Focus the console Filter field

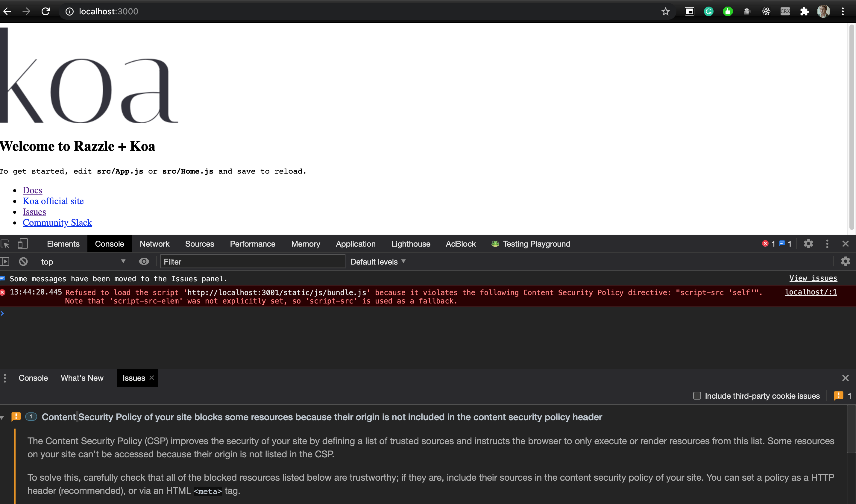(253, 262)
